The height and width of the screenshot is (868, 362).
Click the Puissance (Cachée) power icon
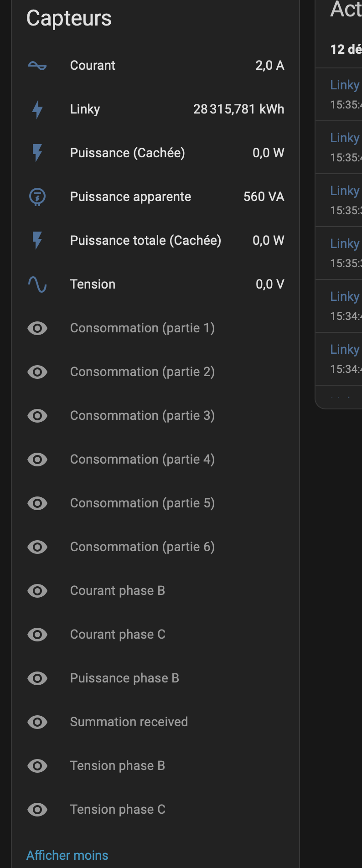pyautogui.click(x=37, y=153)
